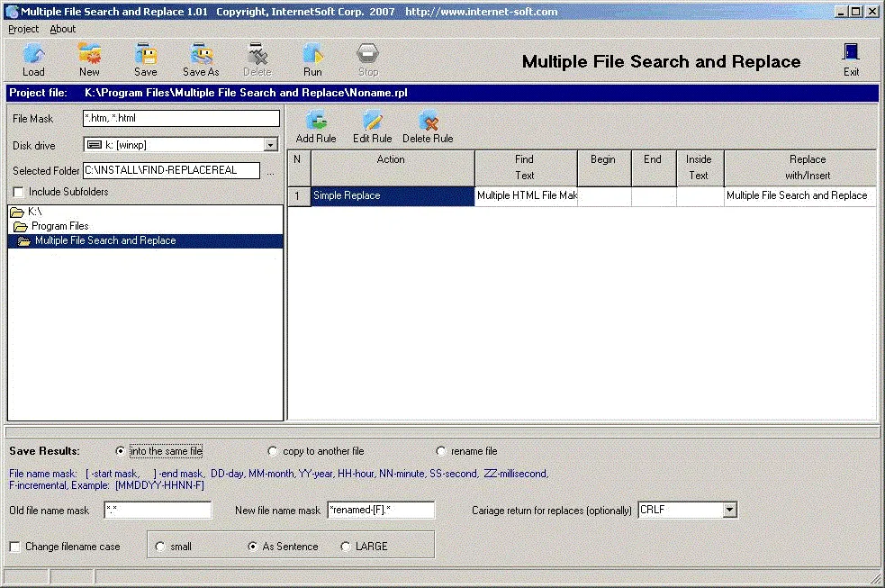Image resolution: width=885 pixels, height=588 pixels.
Task: Open the Cariage return dropdown showing CRLF
Action: (x=732, y=510)
